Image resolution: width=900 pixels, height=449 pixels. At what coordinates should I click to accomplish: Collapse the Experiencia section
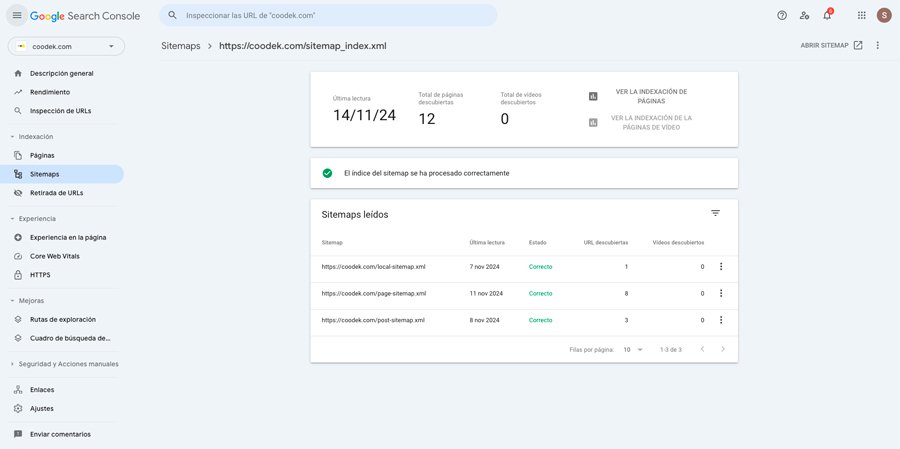coord(33,219)
